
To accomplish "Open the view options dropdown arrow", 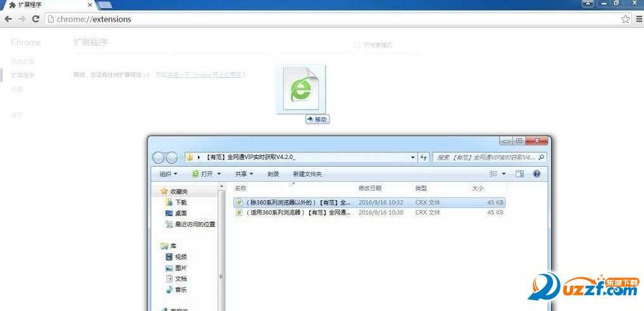I will (504, 174).
